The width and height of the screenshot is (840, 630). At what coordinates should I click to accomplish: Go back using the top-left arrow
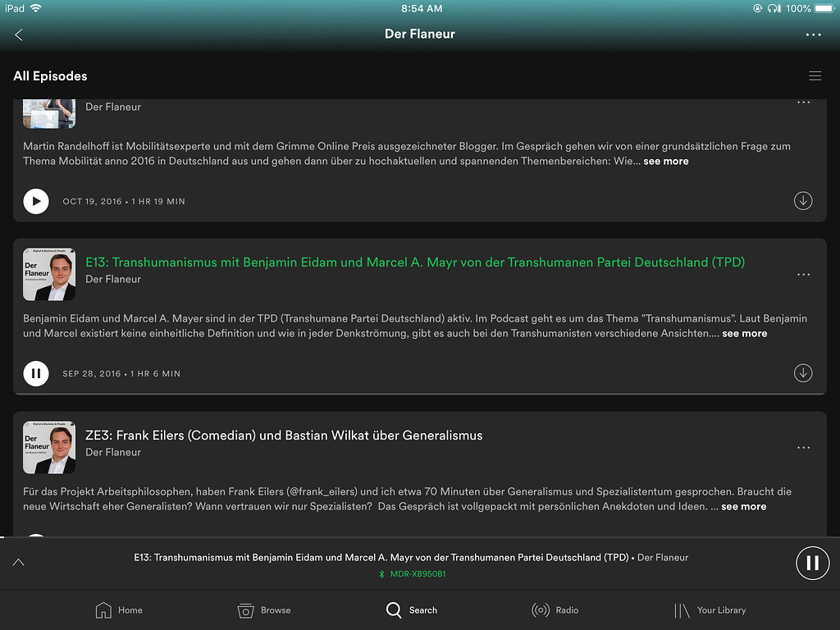click(19, 34)
